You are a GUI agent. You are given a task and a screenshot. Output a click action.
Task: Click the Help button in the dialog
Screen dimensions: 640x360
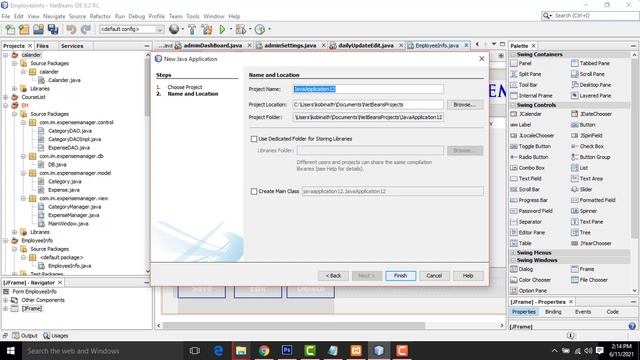pos(468,276)
